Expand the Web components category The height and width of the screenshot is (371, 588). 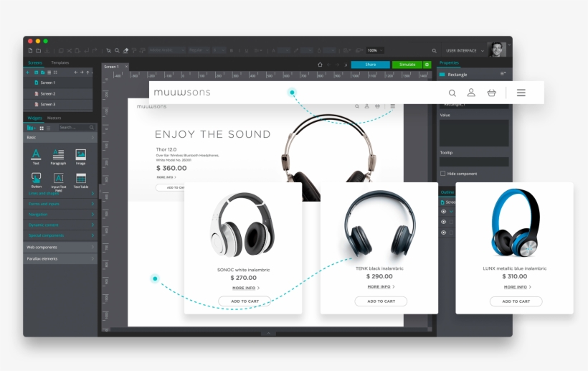[x=60, y=247]
